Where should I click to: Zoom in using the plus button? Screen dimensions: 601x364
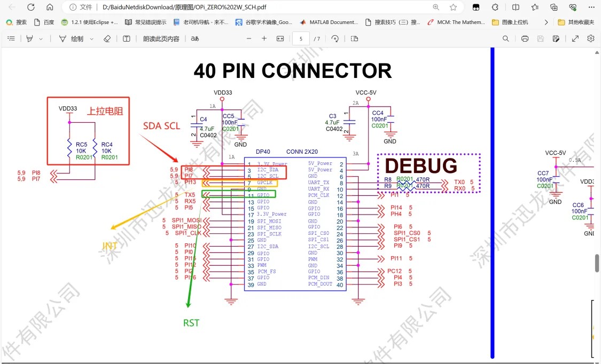pos(264,39)
